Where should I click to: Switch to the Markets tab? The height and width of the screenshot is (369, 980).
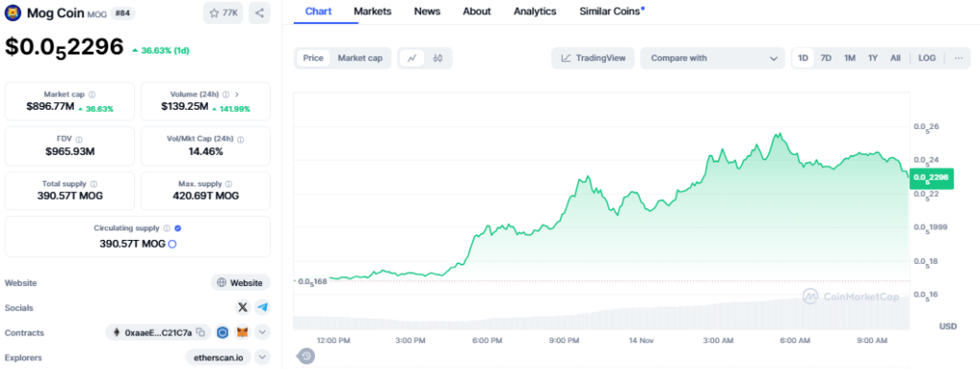[372, 11]
